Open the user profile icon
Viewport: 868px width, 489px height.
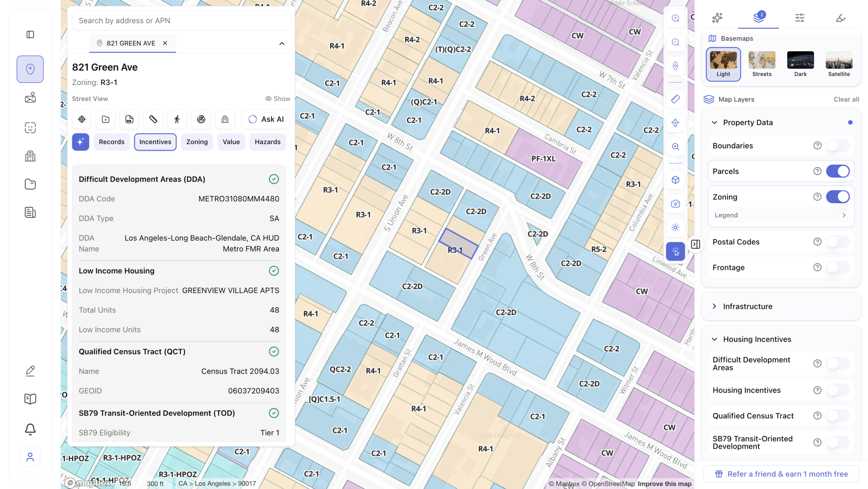30,457
